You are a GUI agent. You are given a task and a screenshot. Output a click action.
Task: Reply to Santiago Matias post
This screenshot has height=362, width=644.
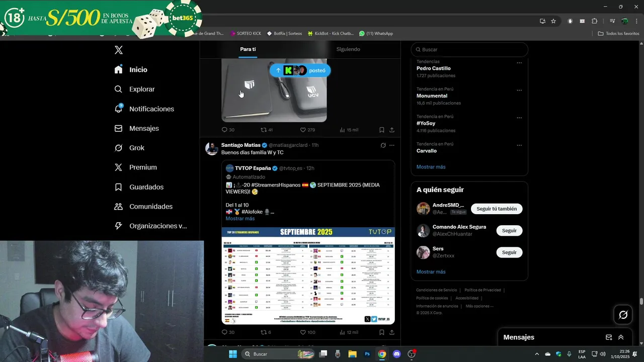228,332
